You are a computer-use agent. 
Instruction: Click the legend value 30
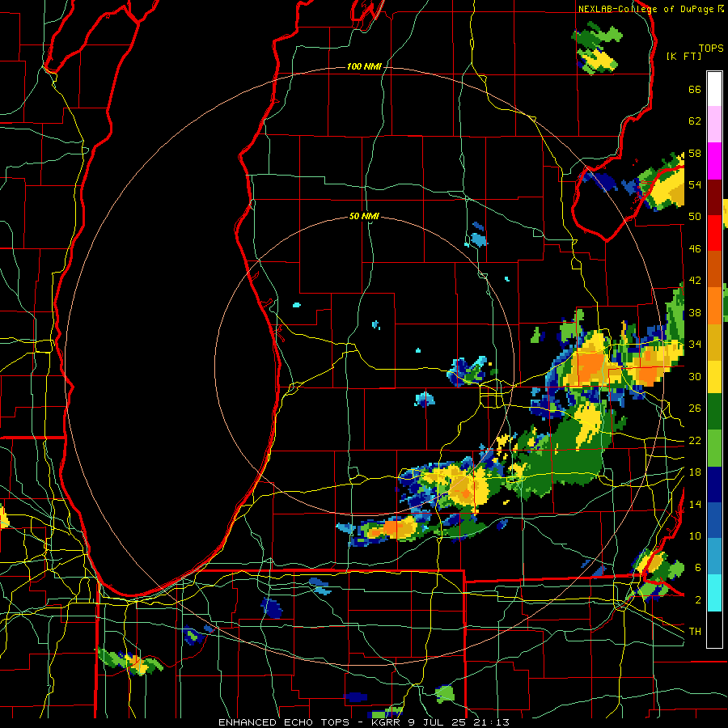coord(695,376)
